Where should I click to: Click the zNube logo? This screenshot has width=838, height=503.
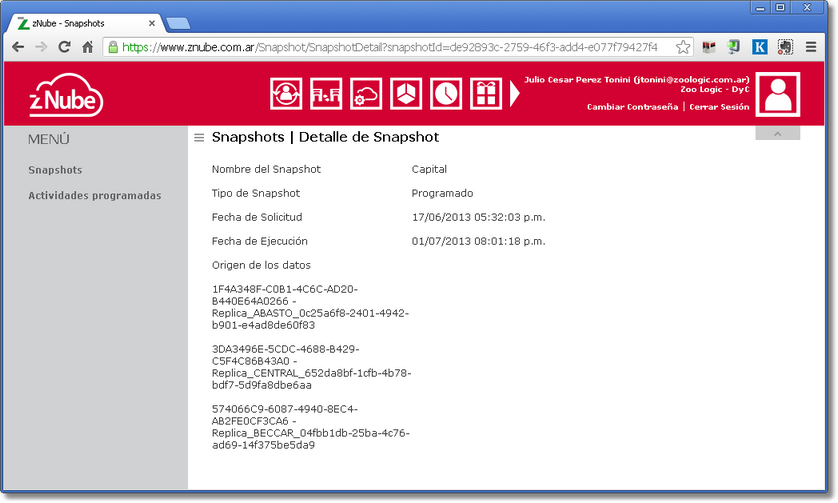[x=66, y=96]
